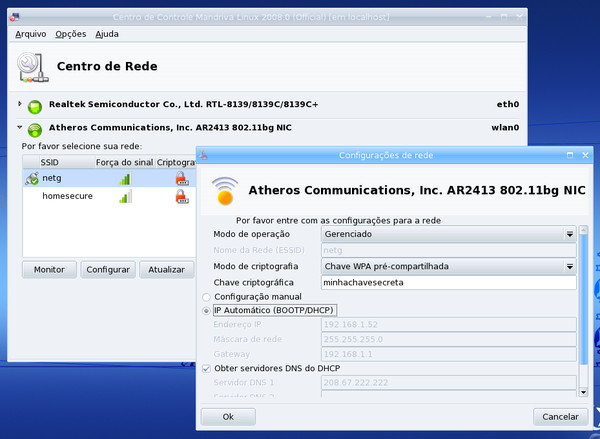Viewport: 600px width, 439px height.
Task: Open the Opções menu
Action: click(71, 34)
